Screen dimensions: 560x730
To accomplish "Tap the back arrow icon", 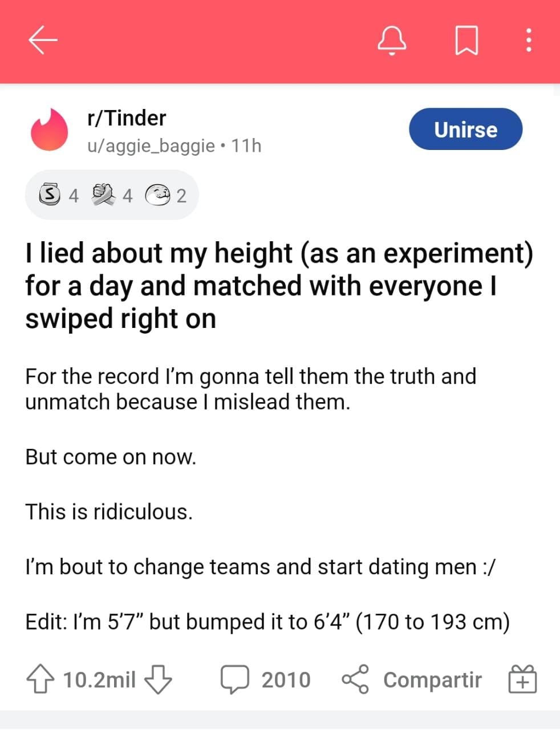I will point(42,39).
